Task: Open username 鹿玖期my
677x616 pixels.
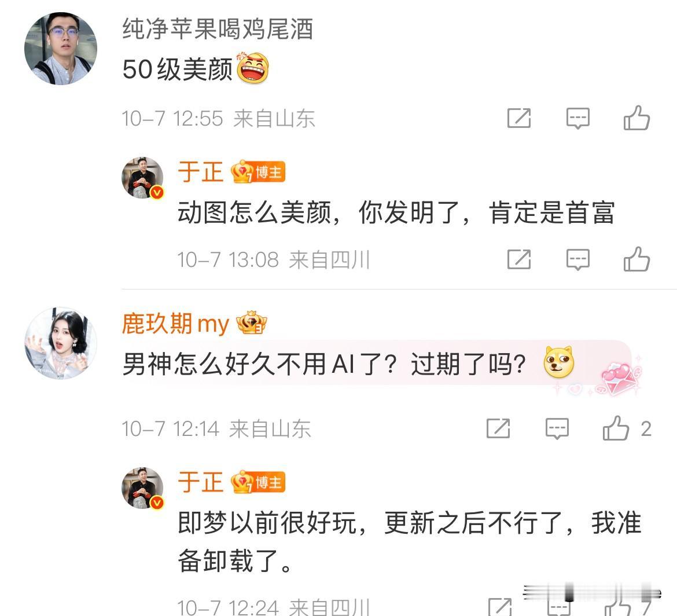Action: (175, 324)
